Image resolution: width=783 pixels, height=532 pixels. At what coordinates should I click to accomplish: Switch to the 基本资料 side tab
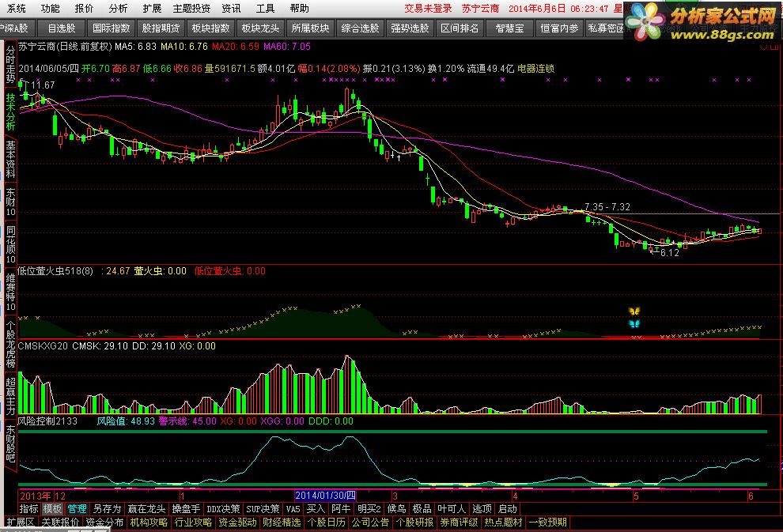click(10, 159)
